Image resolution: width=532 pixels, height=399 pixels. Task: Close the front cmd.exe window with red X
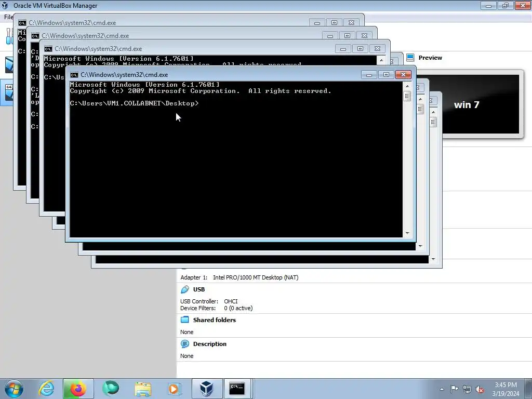pos(403,75)
